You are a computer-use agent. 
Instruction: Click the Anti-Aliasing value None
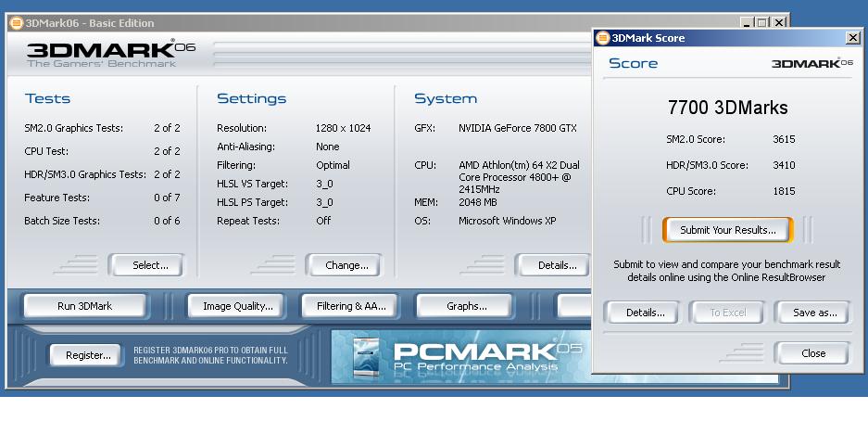(328, 147)
